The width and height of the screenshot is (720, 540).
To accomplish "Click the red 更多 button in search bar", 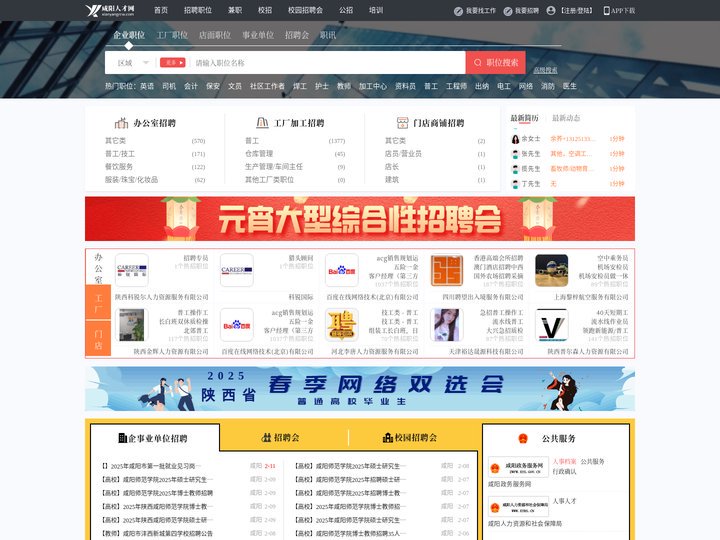I will point(173,62).
